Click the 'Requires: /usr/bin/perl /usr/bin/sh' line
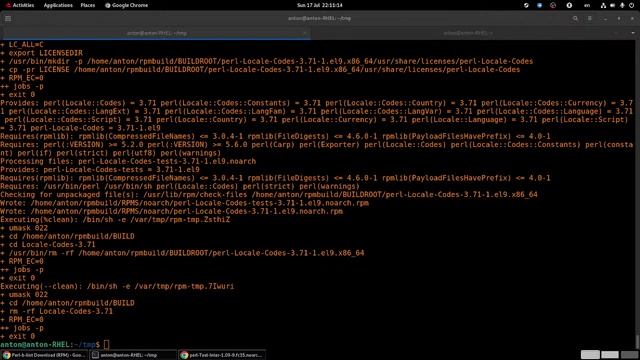 pos(180,186)
